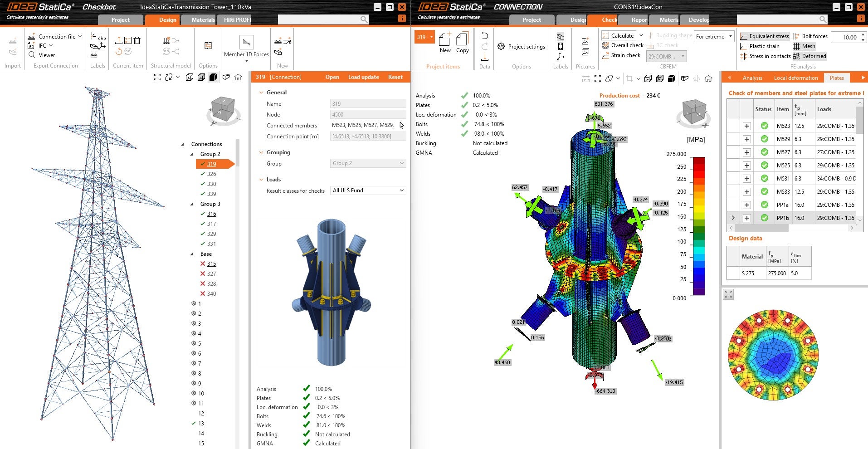
Task: Click the Viewer magnifier icon
Action: 32,55
